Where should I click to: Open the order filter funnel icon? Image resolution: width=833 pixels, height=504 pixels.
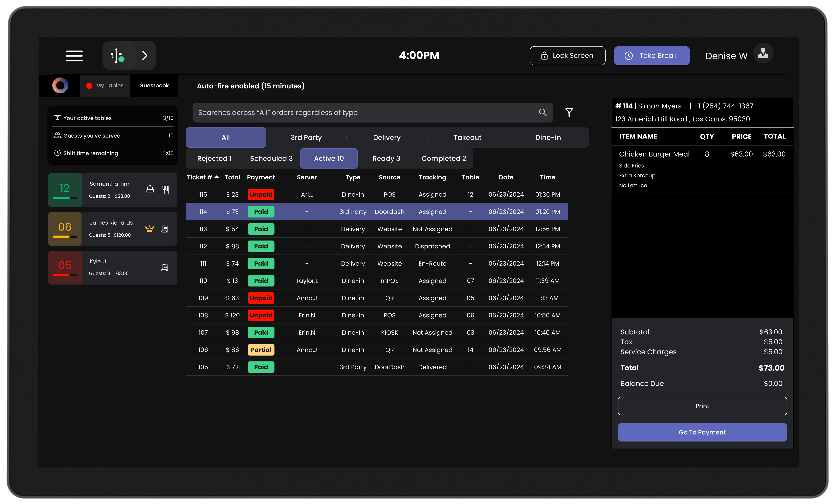click(x=569, y=112)
